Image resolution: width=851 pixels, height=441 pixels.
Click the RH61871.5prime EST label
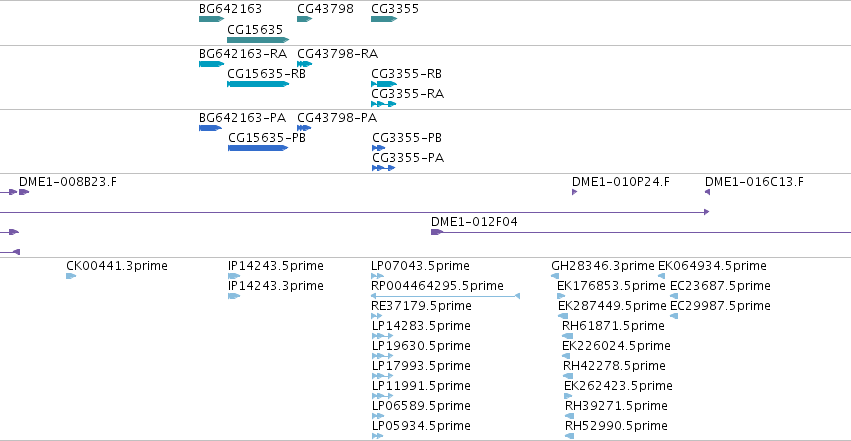(x=613, y=325)
